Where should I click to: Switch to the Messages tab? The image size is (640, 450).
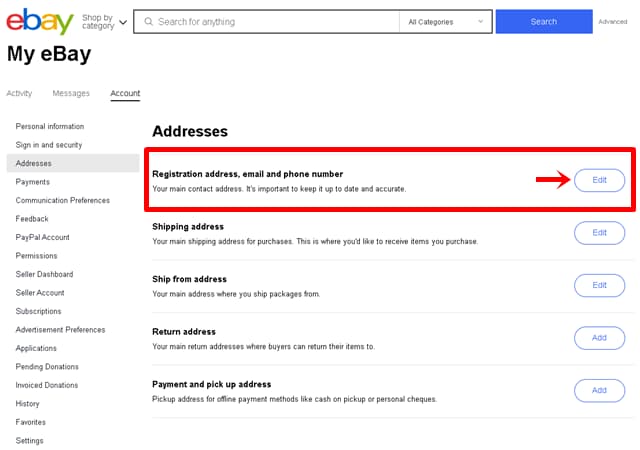pos(71,94)
